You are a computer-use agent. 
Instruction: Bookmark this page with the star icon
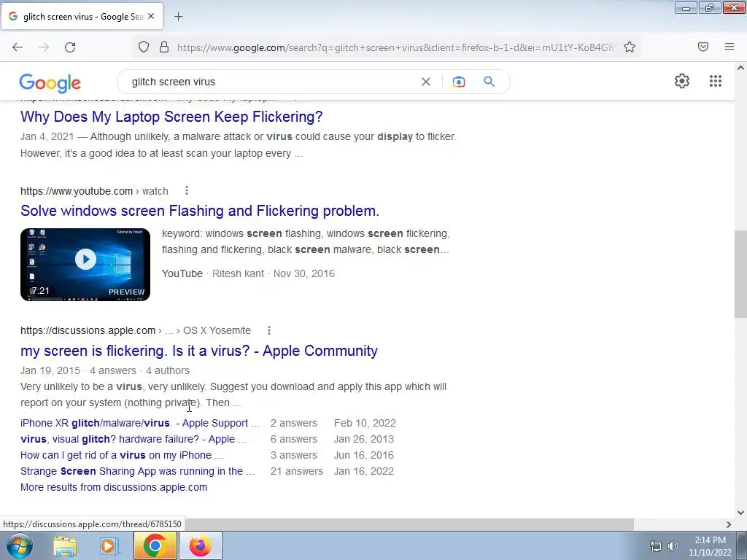pyautogui.click(x=630, y=47)
